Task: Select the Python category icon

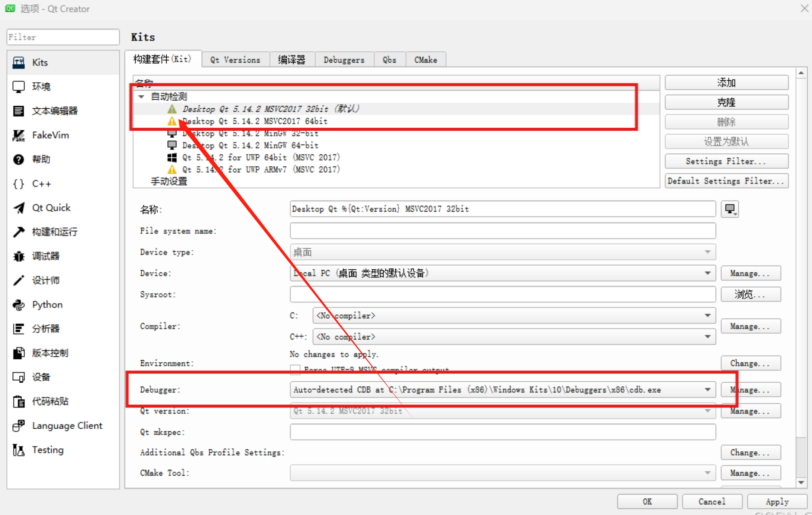Action: point(19,305)
